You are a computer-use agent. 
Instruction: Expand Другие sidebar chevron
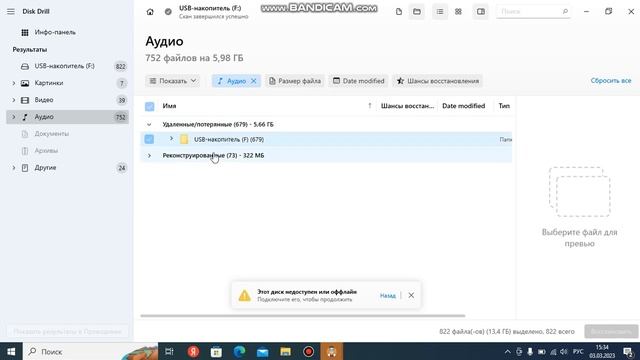point(13,168)
